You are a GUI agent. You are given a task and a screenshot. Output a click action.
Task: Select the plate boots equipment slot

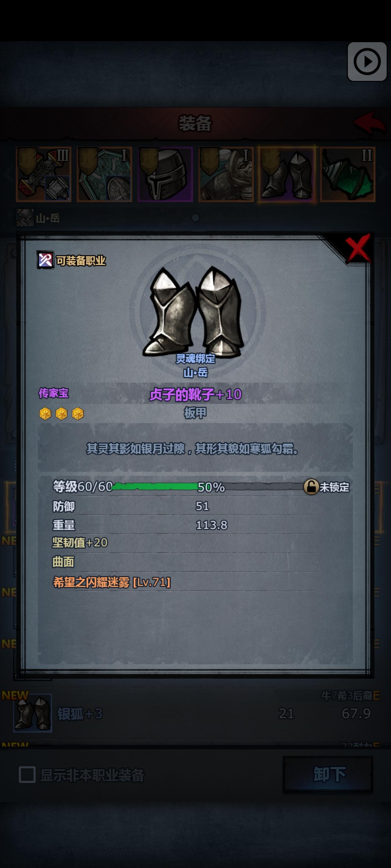tap(287, 174)
